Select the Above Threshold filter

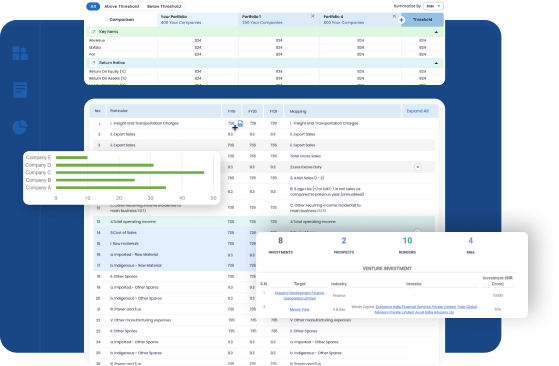[122, 6]
